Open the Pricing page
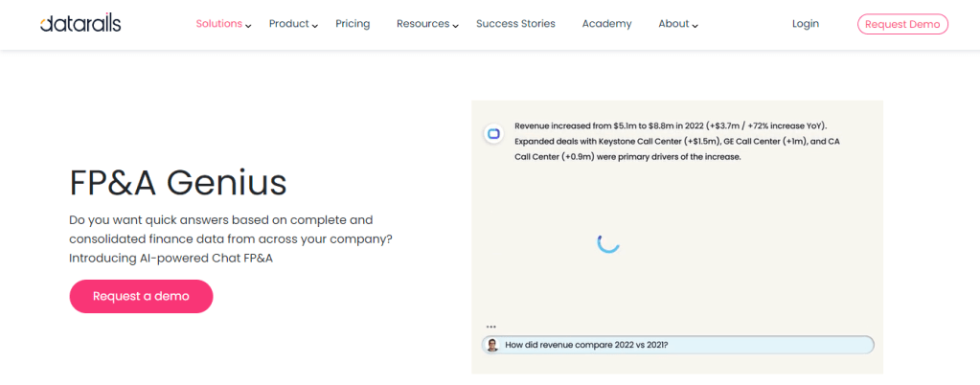The image size is (980, 385). point(353,24)
